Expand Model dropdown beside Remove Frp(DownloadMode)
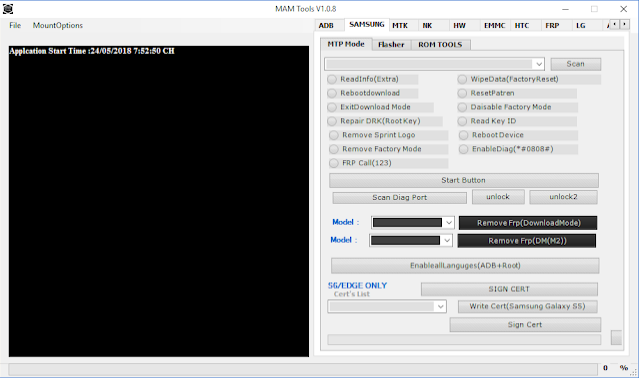This screenshot has height=383, width=644. pos(449,223)
